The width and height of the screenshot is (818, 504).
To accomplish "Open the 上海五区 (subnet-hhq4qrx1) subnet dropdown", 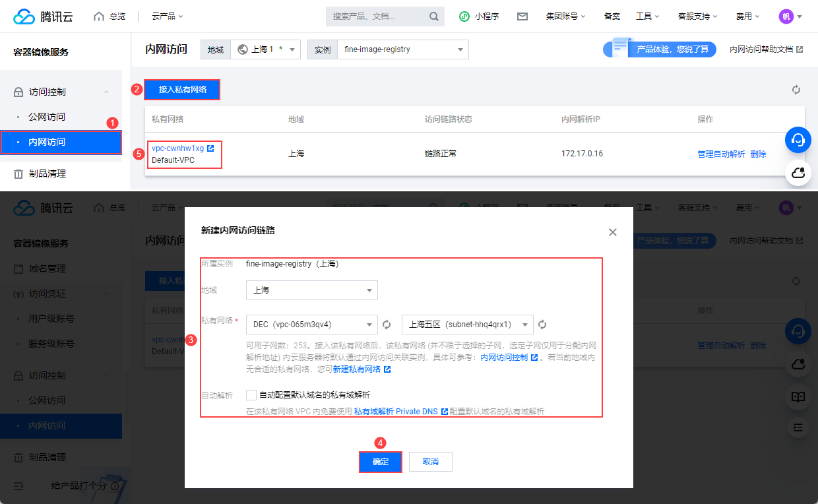I will click(x=467, y=325).
